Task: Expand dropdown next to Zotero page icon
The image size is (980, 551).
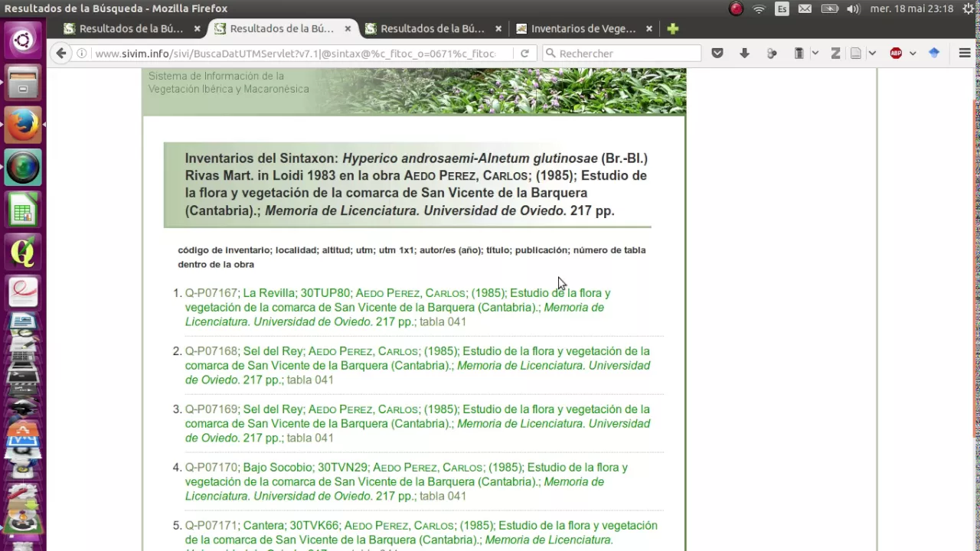Action: [872, 54]
